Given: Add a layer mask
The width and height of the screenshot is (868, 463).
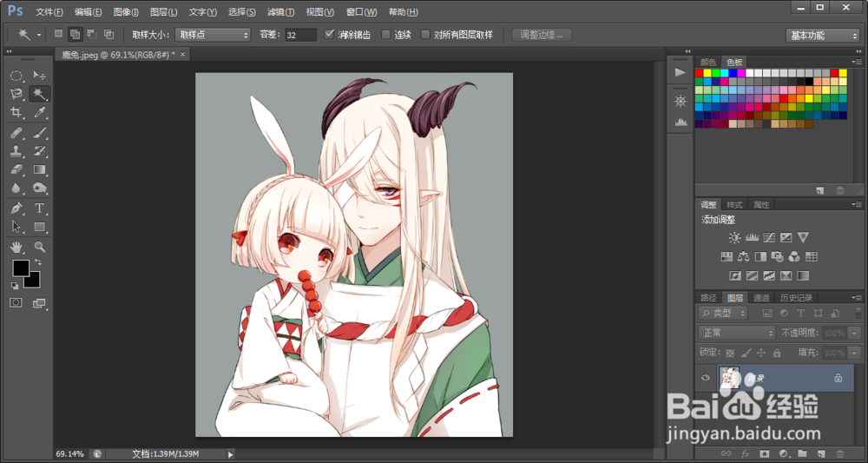Looking at the screenshot, I should (x=765, y=453).
